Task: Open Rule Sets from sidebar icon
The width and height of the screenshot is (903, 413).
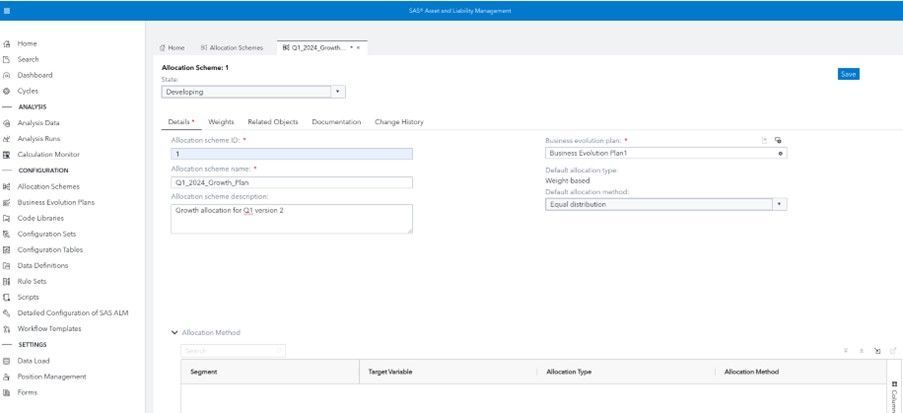Action: pyautogui.click(x=7, y=281)
